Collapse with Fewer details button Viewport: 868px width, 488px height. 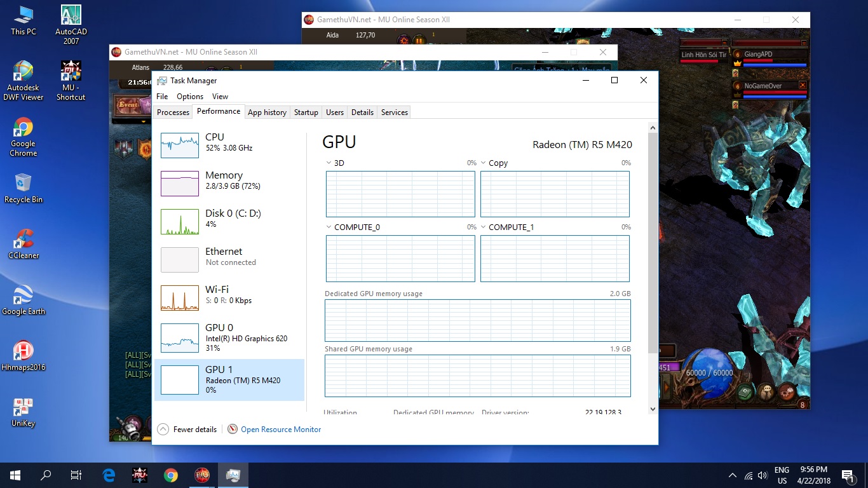[x=187, y=430]
